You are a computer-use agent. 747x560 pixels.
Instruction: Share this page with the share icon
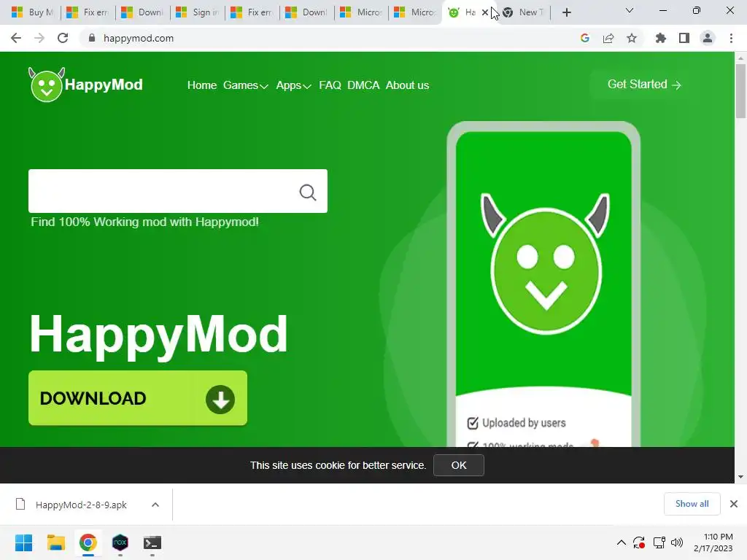point(608,38)
